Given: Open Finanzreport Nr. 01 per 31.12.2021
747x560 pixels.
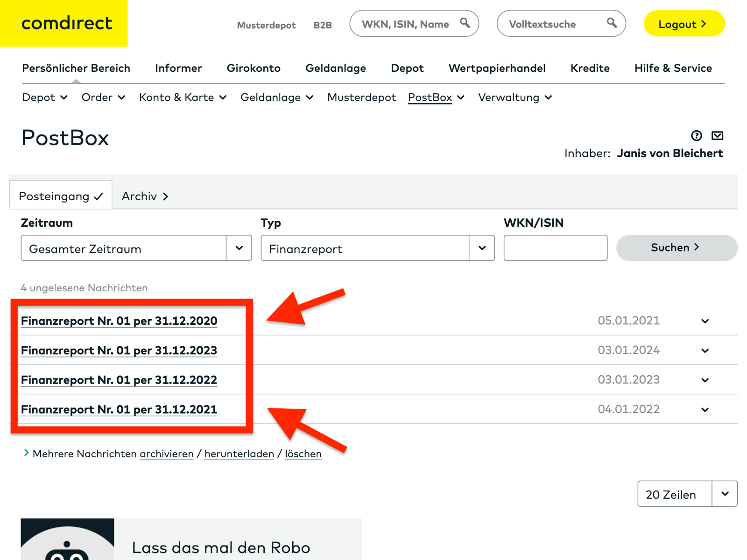Looking at the screenshot, I should click(119, 409).
